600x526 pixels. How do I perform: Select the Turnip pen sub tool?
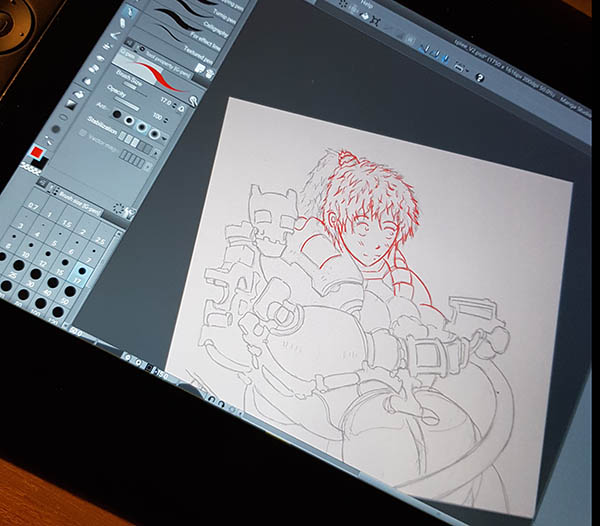(224, 15)
